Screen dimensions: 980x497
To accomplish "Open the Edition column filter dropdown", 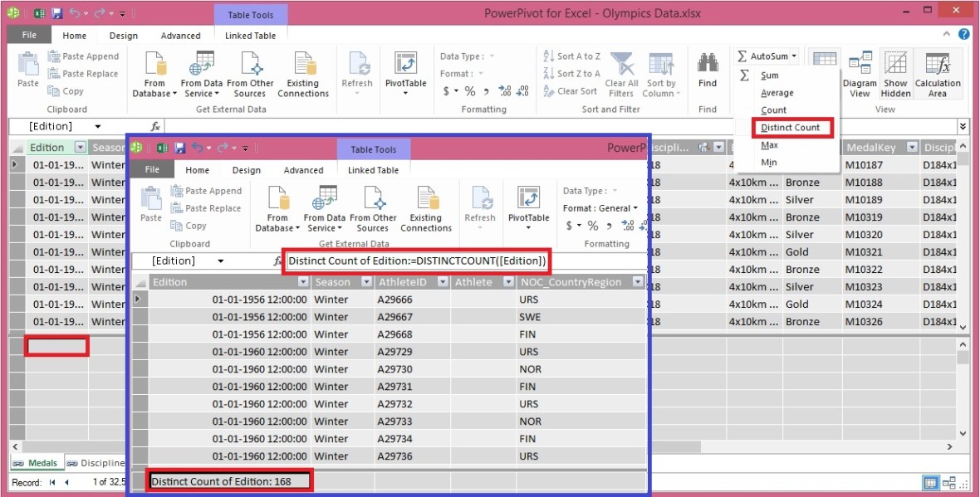I will 80,147.
